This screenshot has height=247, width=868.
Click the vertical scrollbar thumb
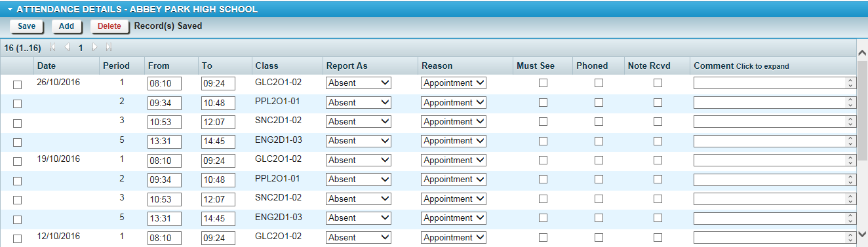pos(862,108)
